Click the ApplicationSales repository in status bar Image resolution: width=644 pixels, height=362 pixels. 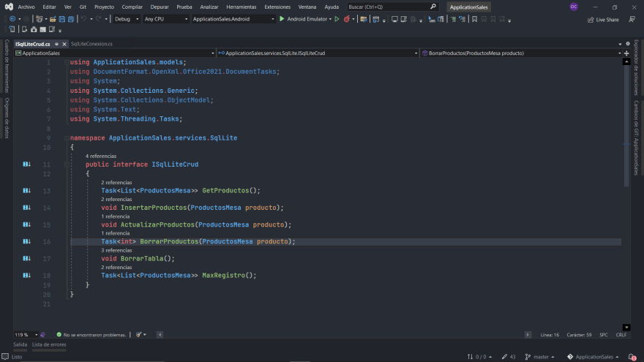(x=593, y=357)
